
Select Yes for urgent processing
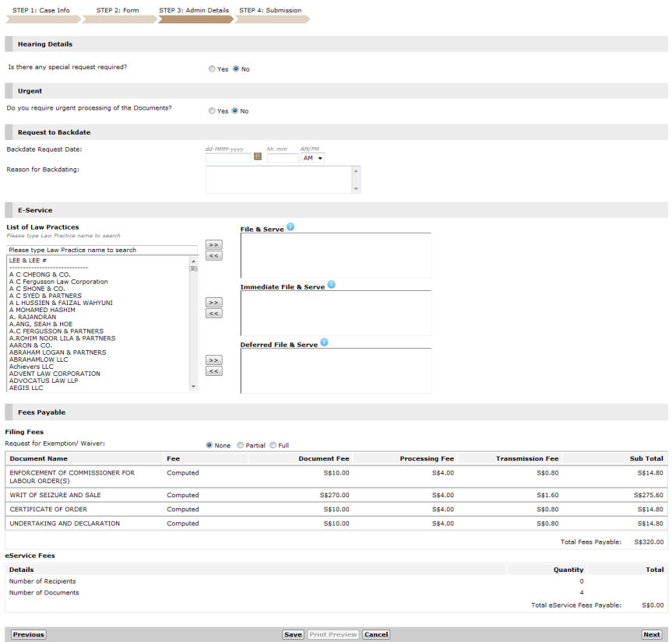coord(212,111)
